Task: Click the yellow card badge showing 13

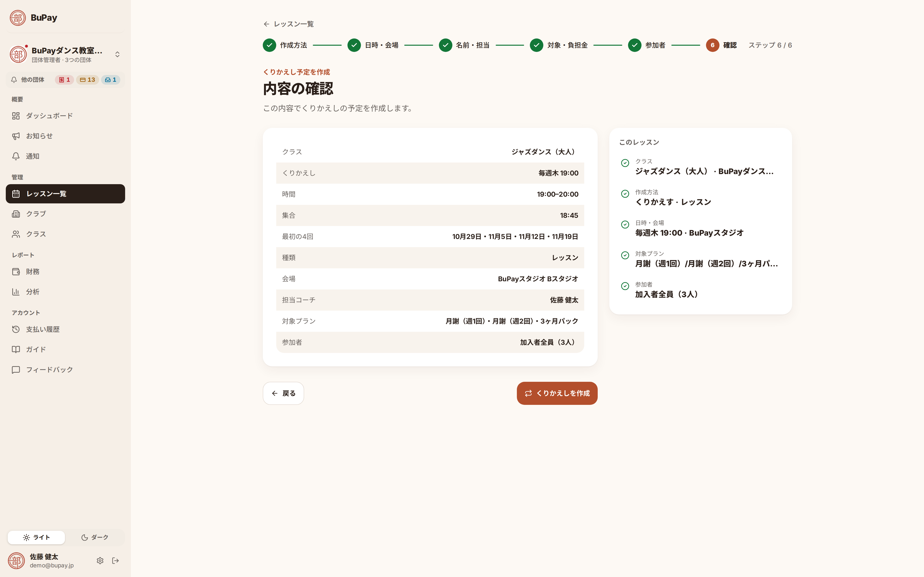Action: (87, 80)
